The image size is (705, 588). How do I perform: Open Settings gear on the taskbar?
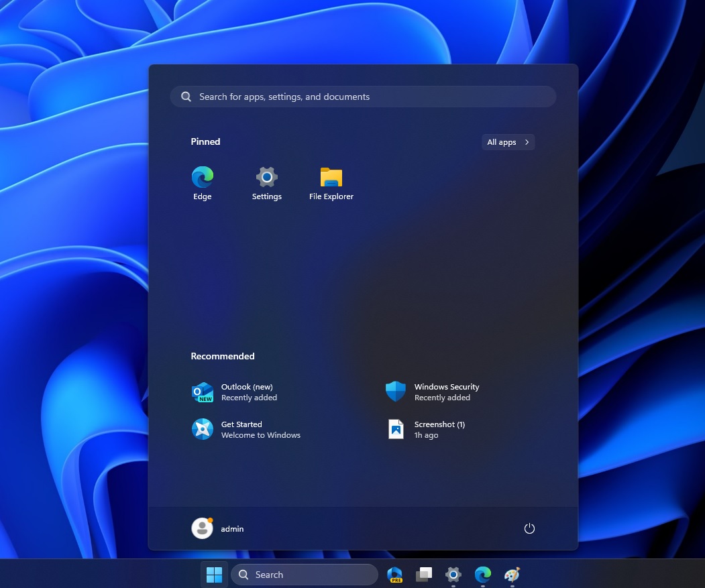click(x=453, y=575)
